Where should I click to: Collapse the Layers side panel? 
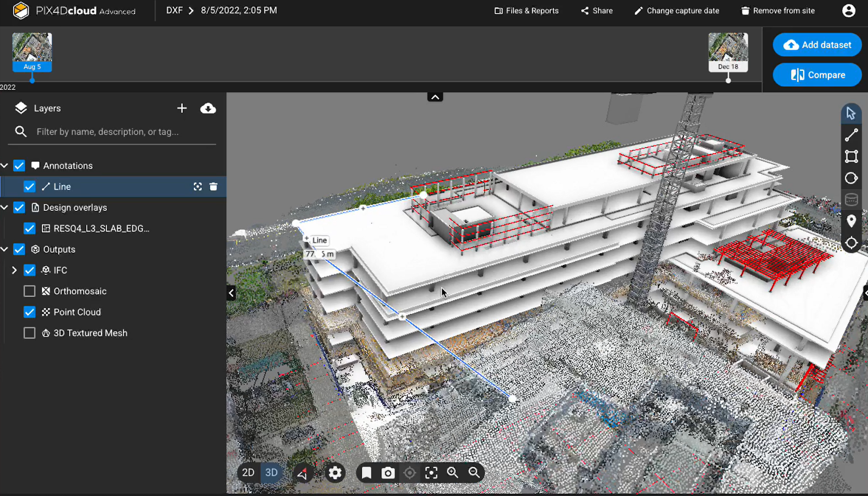tap(231, 293)
